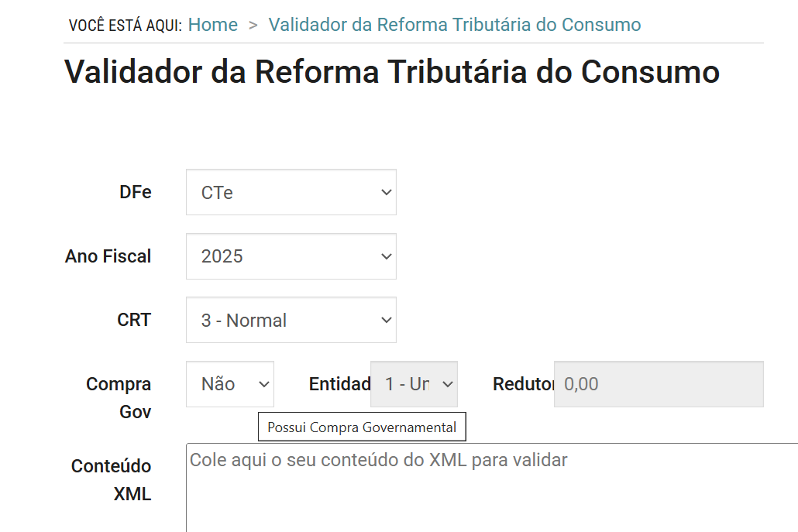Open the CRT dropdown showing 3 - Normal
This screenshot has height=532, width=798.
(x=291, y=320)
